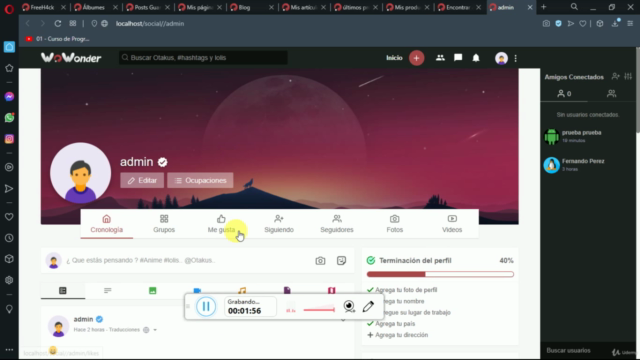The width and height of the screenshot is (640, 360).
Task: Click the page vertical scrollbar
Action: pyautogui.click(x=637, y=90)
